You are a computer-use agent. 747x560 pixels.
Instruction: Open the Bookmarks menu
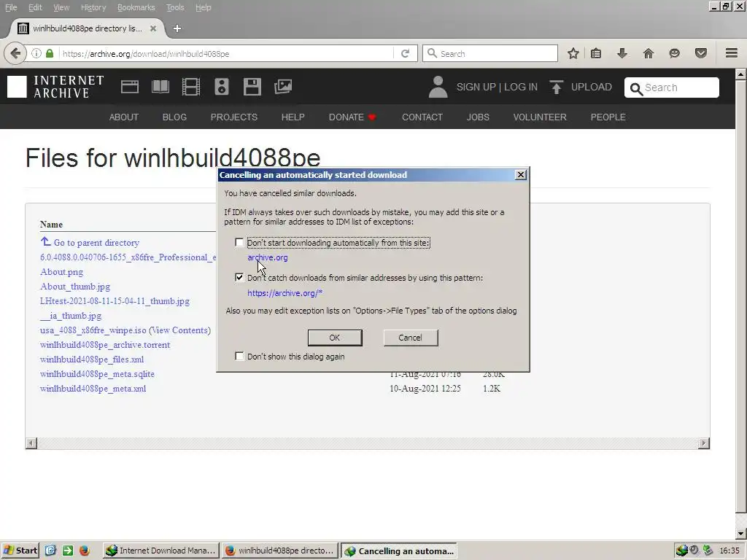click(x=136, y=7)
